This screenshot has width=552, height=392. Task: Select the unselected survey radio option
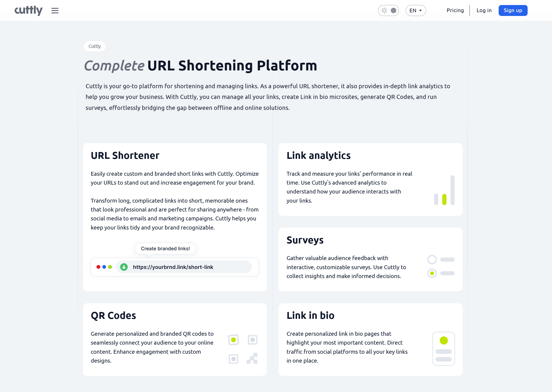click(x=432, y=260)
